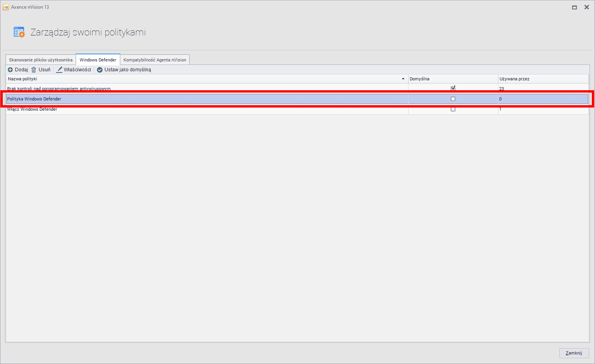Click the Ustaw jako domyślną checkmark icon
This screenshot has height=364, width=595.
click(x=100, y=70)
